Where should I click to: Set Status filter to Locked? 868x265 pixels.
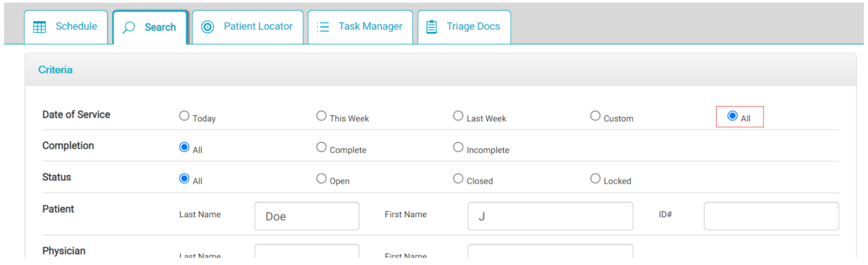[x=595, y=178]
